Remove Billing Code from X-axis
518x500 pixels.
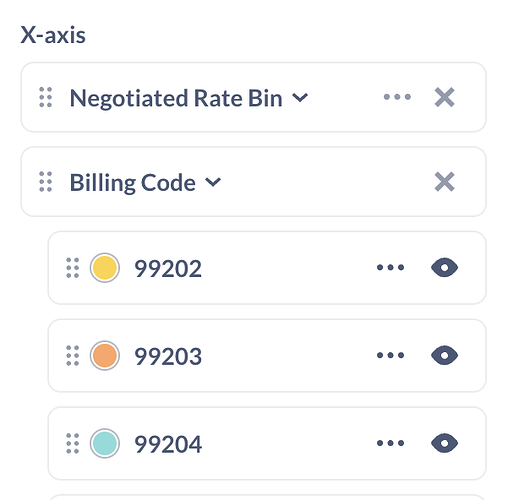point(445,182)
